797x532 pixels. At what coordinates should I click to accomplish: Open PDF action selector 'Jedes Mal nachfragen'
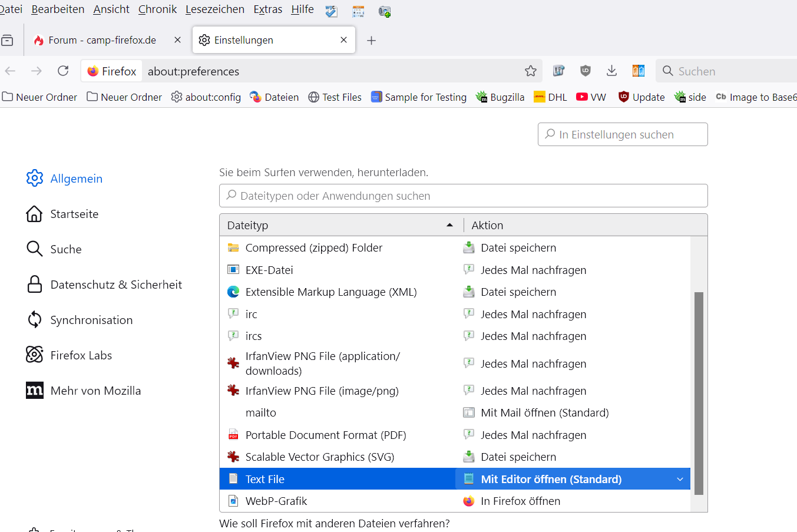pos(533,435)
